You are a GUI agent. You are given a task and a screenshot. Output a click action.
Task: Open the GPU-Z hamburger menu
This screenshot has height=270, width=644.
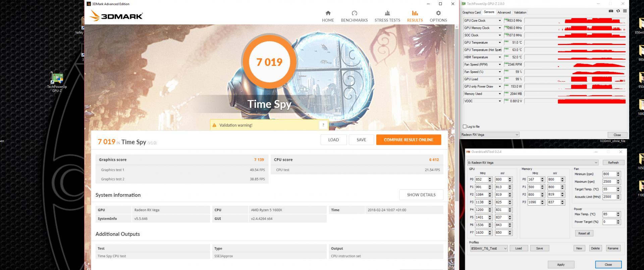pos(625,11)
